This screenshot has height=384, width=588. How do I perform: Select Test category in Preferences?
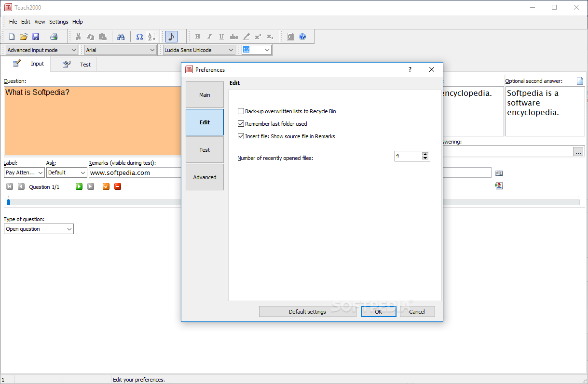[205, 150]
